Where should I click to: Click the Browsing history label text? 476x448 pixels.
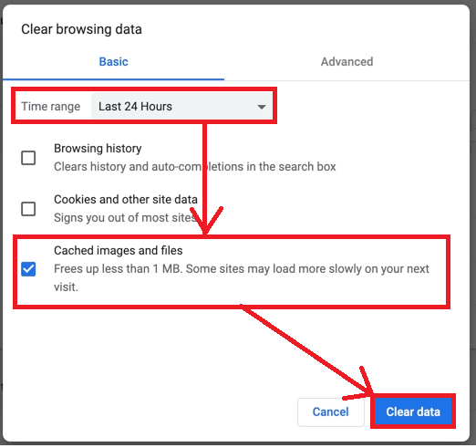[x=98, y=149]
